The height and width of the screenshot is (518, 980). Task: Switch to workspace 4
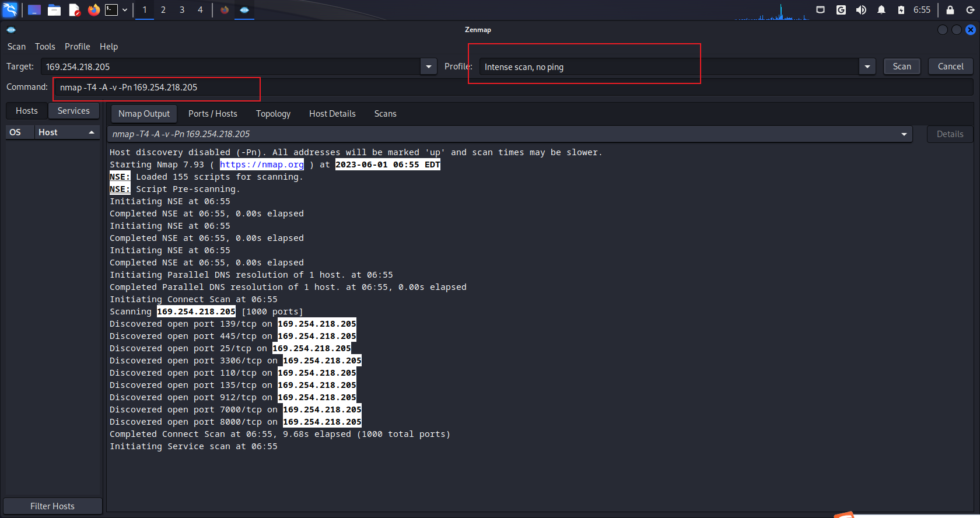click(200, 10)
